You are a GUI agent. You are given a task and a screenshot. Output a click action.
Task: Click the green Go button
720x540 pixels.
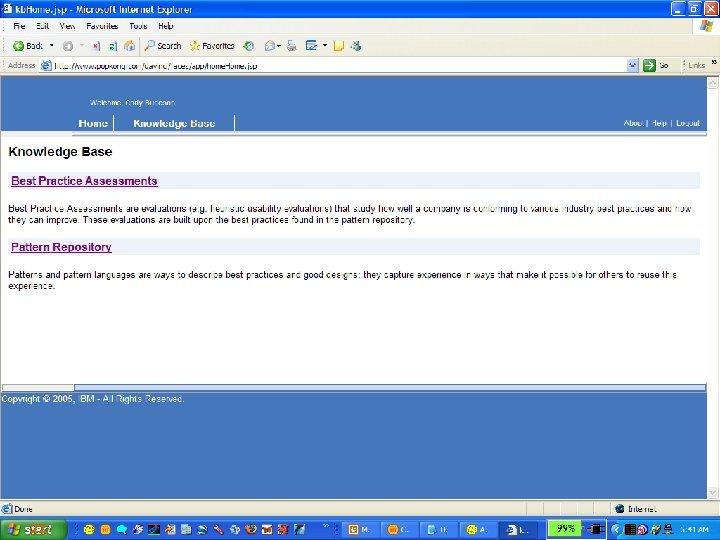click(x=655, y=66)
